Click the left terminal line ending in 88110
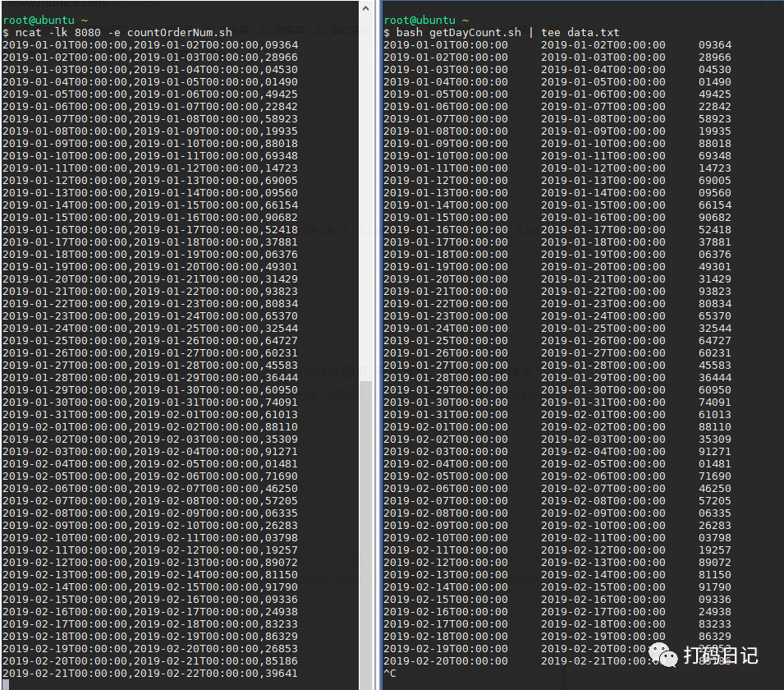 (150, 427)
